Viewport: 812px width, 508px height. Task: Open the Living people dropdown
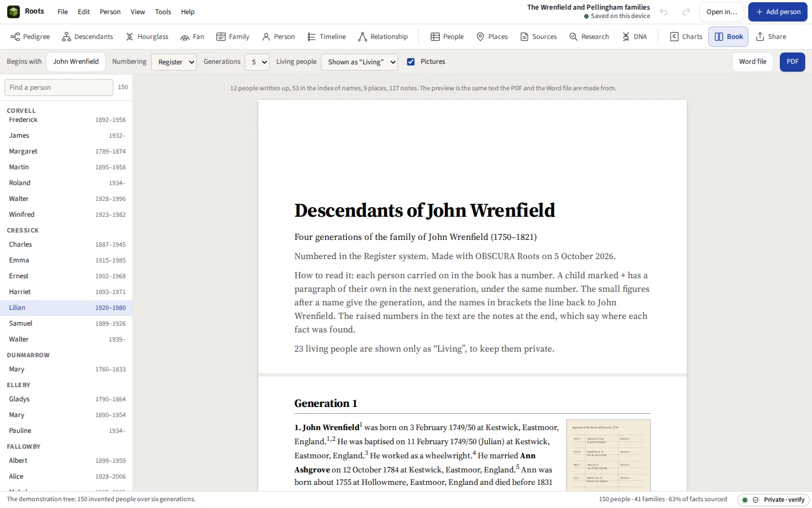[x=359, y=62]
